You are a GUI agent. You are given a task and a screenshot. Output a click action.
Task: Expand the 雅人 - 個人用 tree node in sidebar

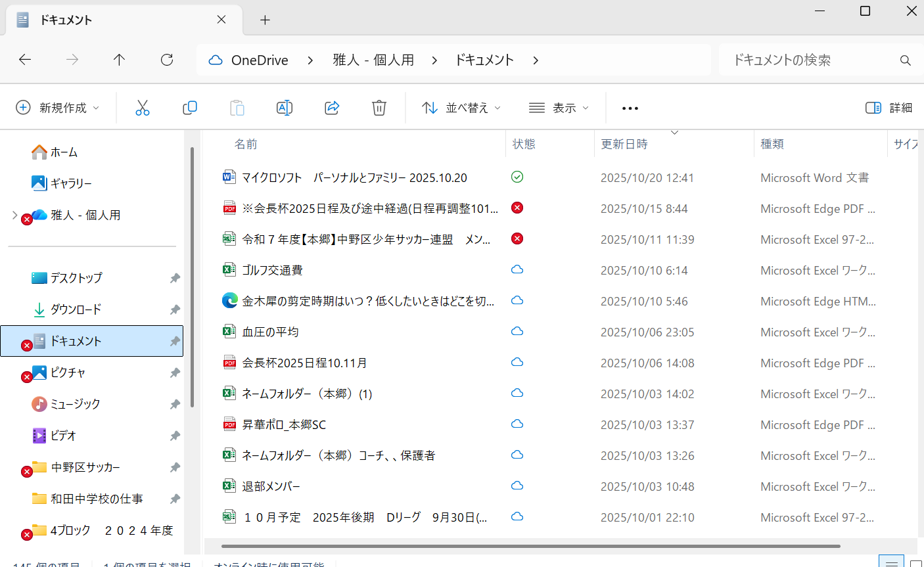coord(14,215)
